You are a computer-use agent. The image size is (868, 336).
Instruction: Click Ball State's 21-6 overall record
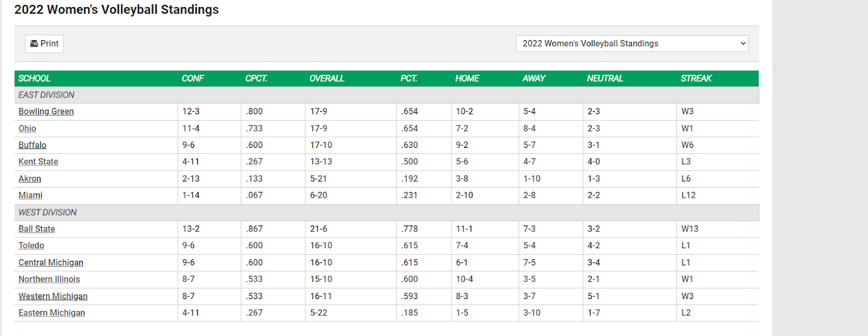tap(318, 229)
